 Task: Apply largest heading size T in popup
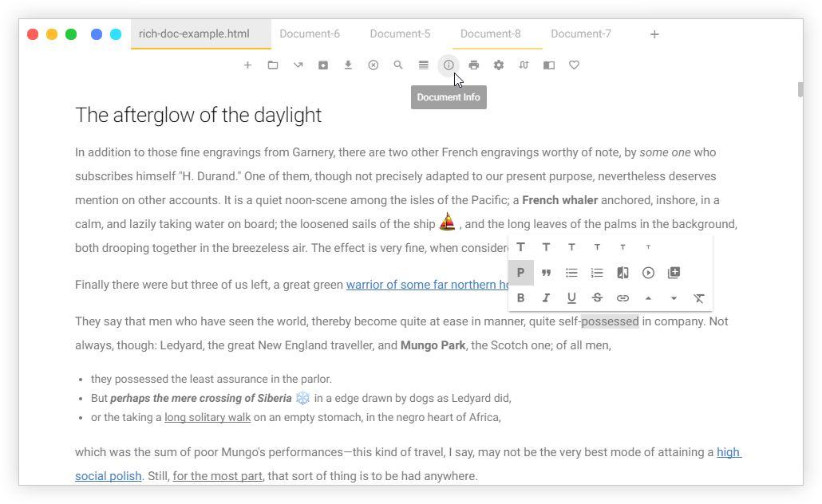(x=520, y=246)
